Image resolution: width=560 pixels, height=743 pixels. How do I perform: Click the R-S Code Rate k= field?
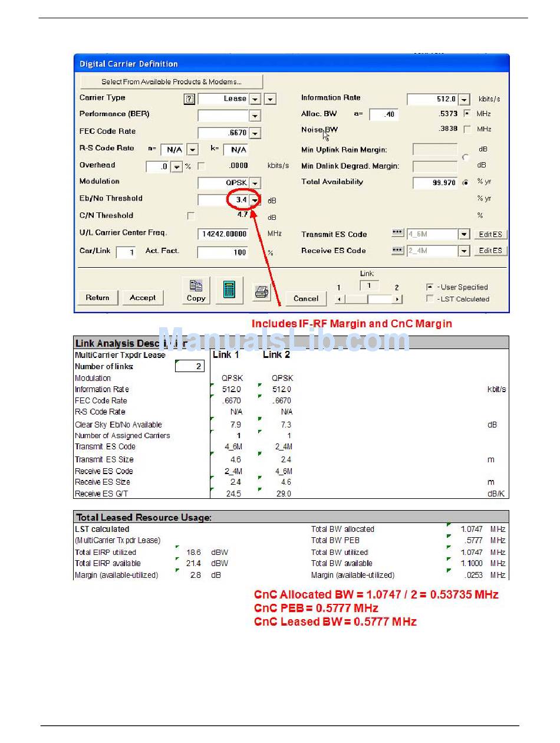tap(235, 150)
